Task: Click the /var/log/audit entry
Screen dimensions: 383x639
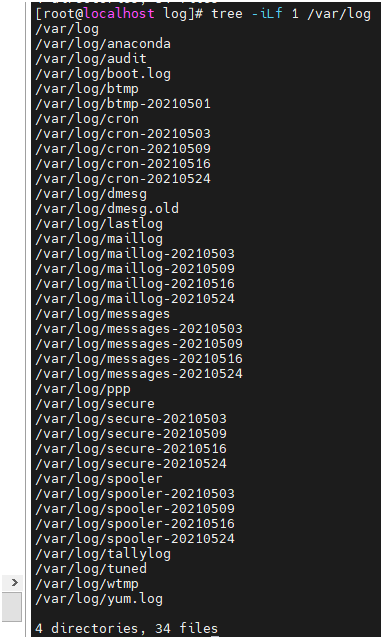Action: click(90, 59)
